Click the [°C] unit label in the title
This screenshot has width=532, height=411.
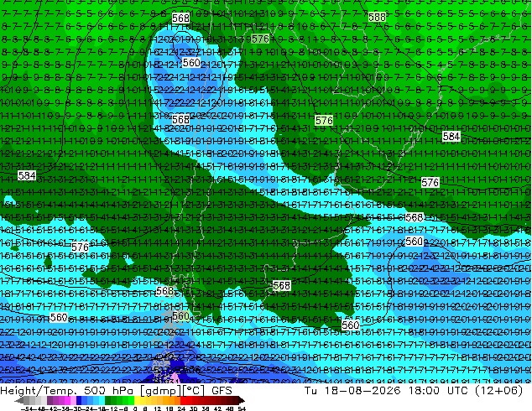click(x=193, y=391)
